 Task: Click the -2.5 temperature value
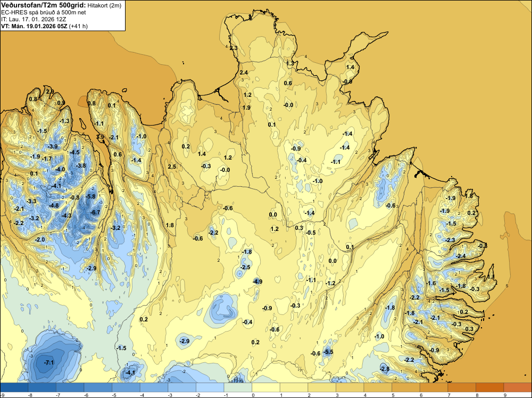pos(245,267)
